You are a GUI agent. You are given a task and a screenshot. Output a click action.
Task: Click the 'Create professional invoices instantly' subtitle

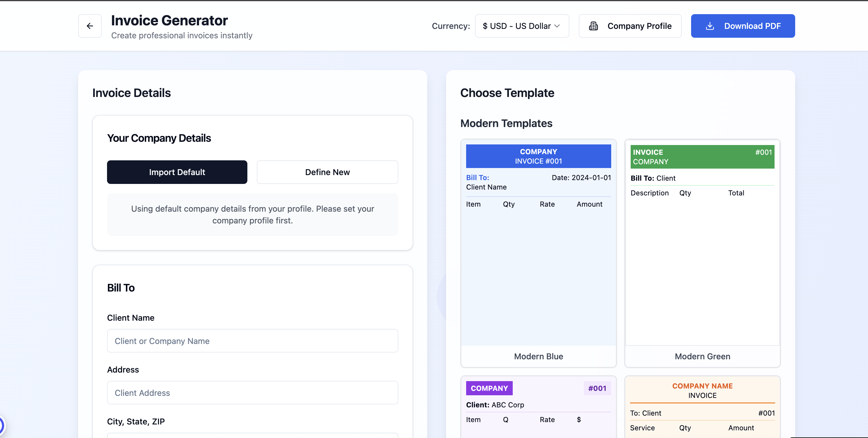(x=182, y=35)
